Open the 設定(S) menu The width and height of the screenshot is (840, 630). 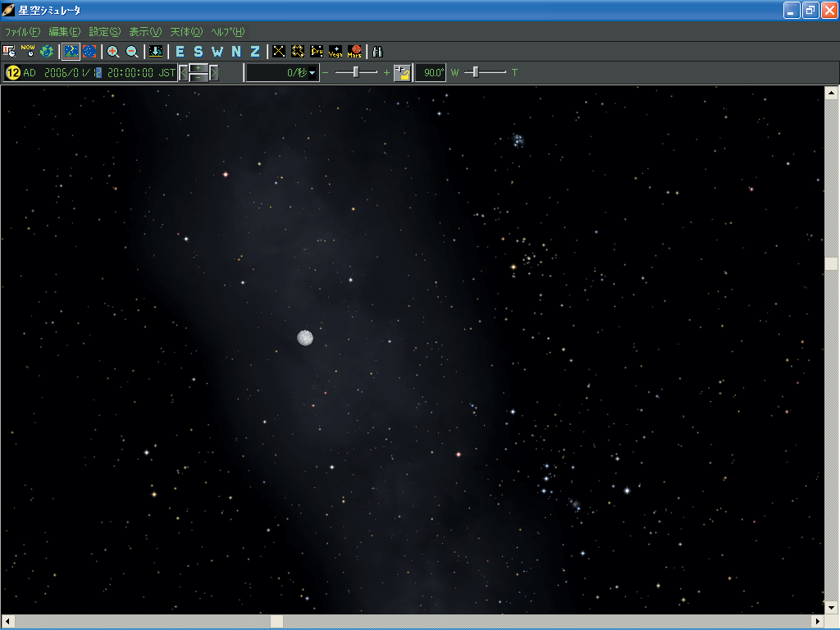click(x=105, y=32)
